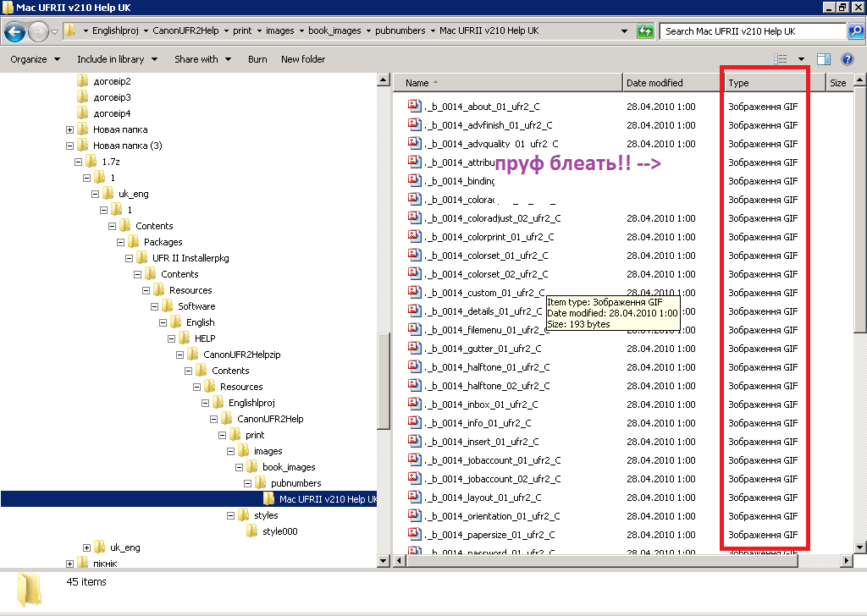Refresh the folder with the green arrows button
The image size is (867, 616).
[x=645, y=31]
